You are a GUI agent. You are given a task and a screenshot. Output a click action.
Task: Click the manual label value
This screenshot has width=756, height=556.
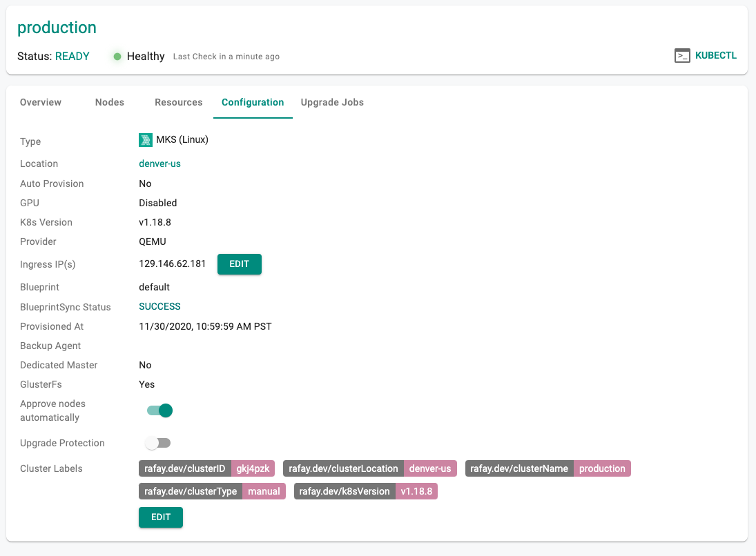[x=264, y=491]
